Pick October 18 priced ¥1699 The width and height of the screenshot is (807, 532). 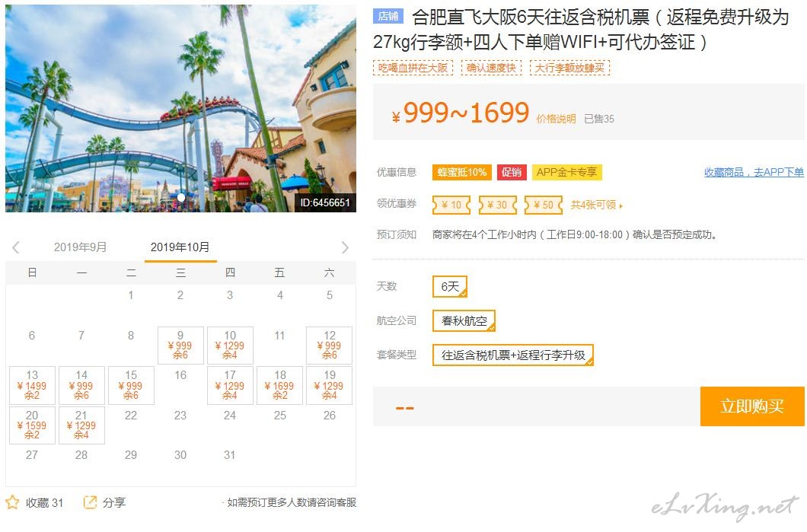click(279, 385)
